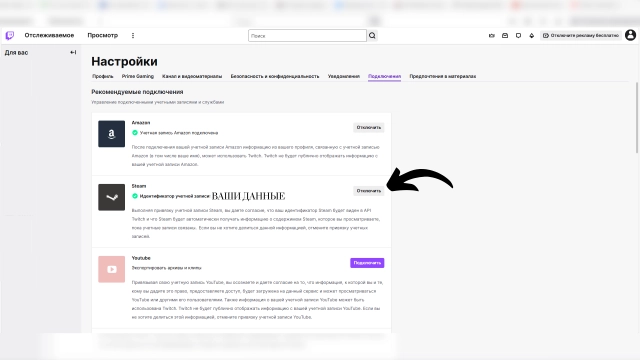Screen dimensions: 640x360
Task: Open the Prime loot crown icon
Action: pyautogui.click(x=492, y=36)
